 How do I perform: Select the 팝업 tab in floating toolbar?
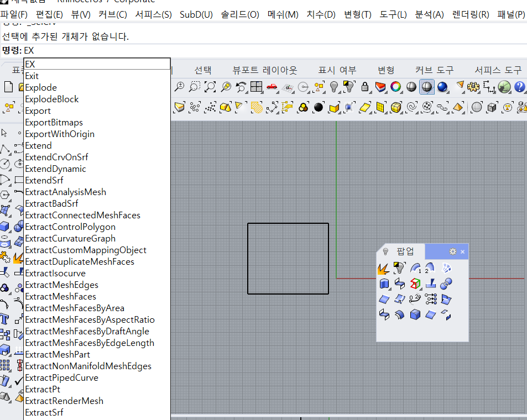point(405,251)
